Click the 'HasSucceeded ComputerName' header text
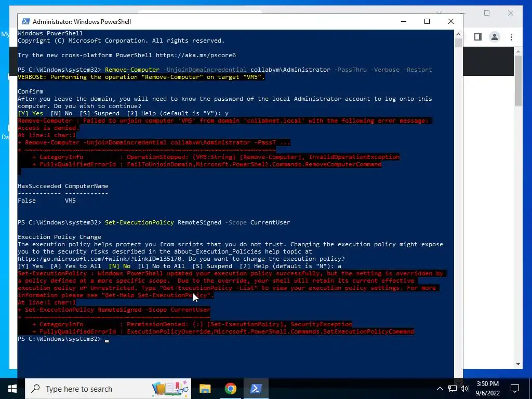Screen dimensions: 532x399 (x=63, y=186)
